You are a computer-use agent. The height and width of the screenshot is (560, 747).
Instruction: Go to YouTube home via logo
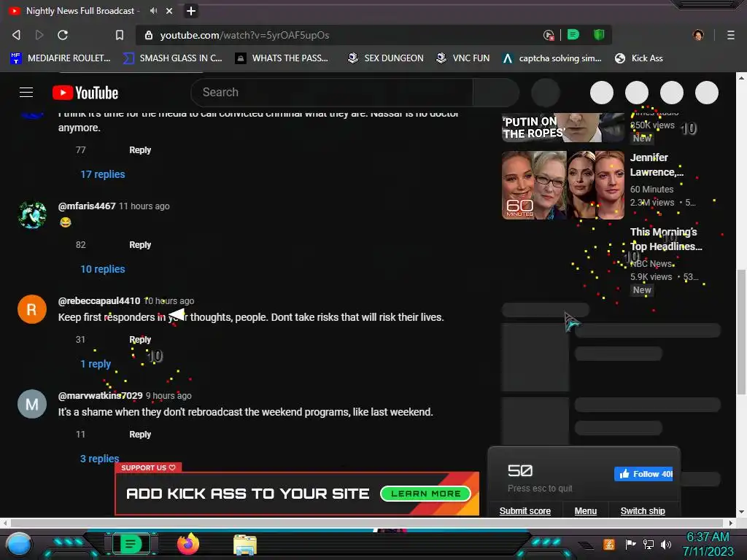[85, 93]
